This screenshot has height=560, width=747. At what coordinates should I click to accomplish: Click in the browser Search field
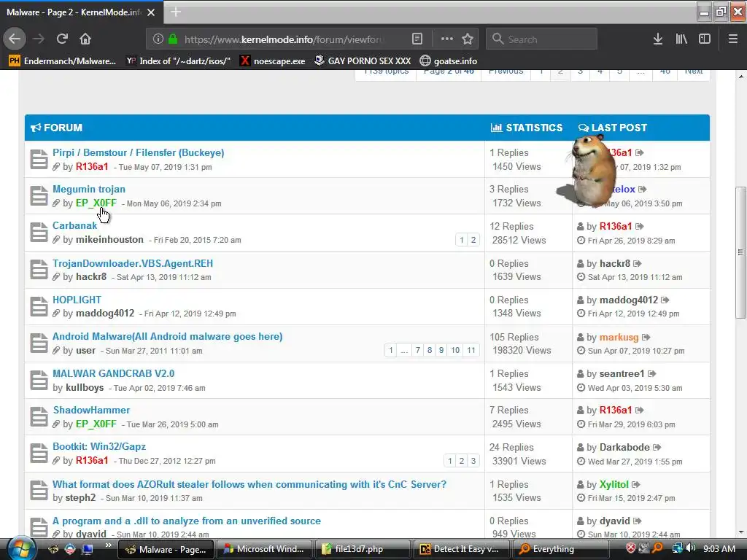point(541,39)
